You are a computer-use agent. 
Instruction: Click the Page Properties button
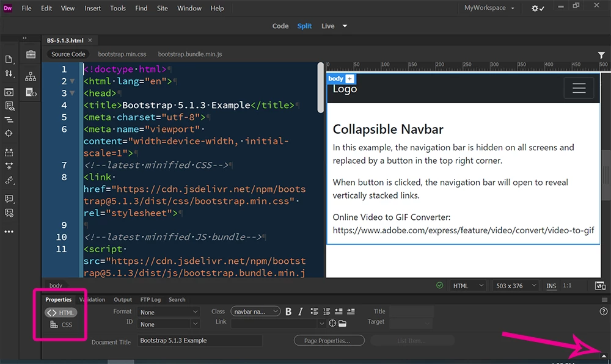coord(329,341)
